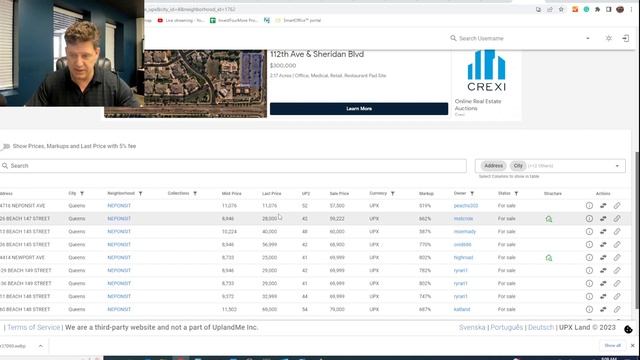Click Address column chip

point(493,166)
